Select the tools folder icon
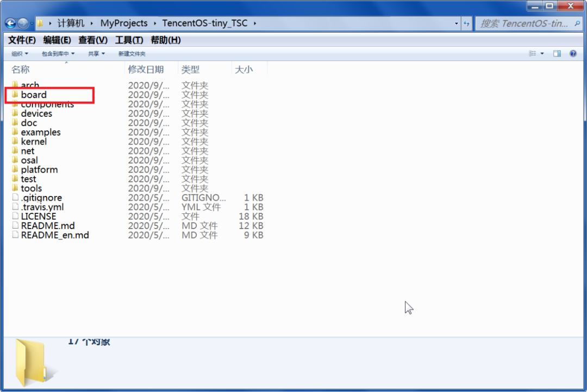 pyautogui.click(x=15, y=188)
